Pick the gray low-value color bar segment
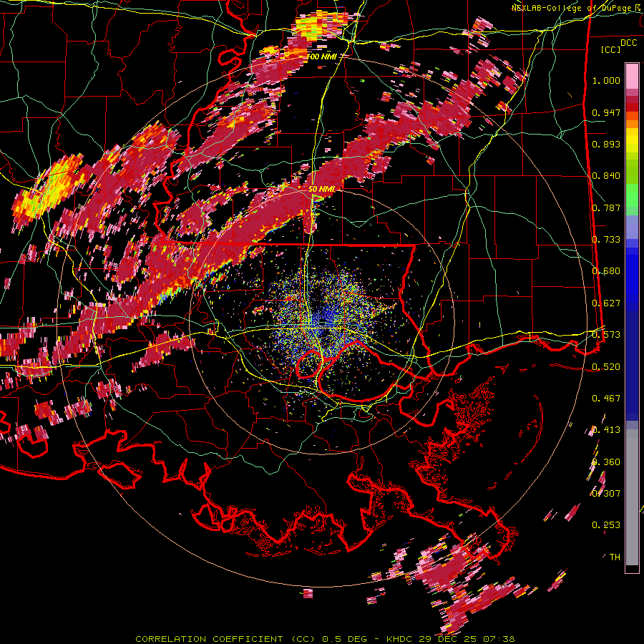 pos(632,497)
